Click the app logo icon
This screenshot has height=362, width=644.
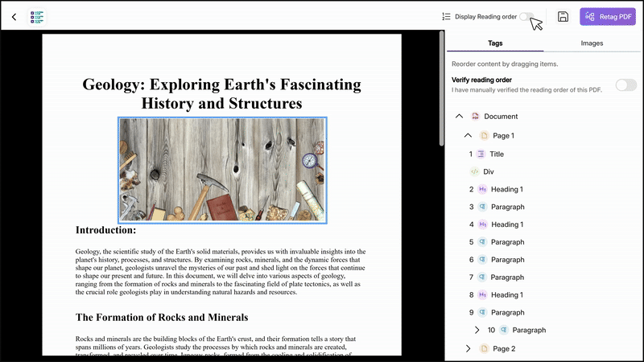37,16
